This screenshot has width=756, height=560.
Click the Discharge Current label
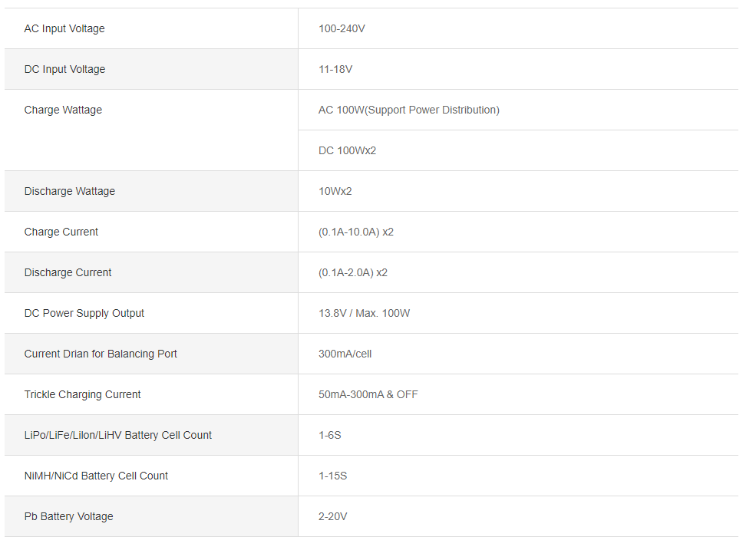pyautogui.click(x=68, y=272)
